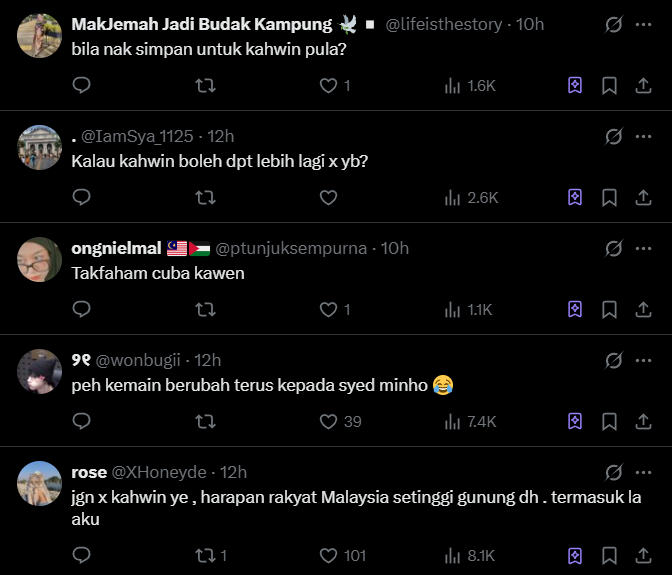Like ongnielmal's 'Takfaham cuba kawen' tweet

point(328,310)
